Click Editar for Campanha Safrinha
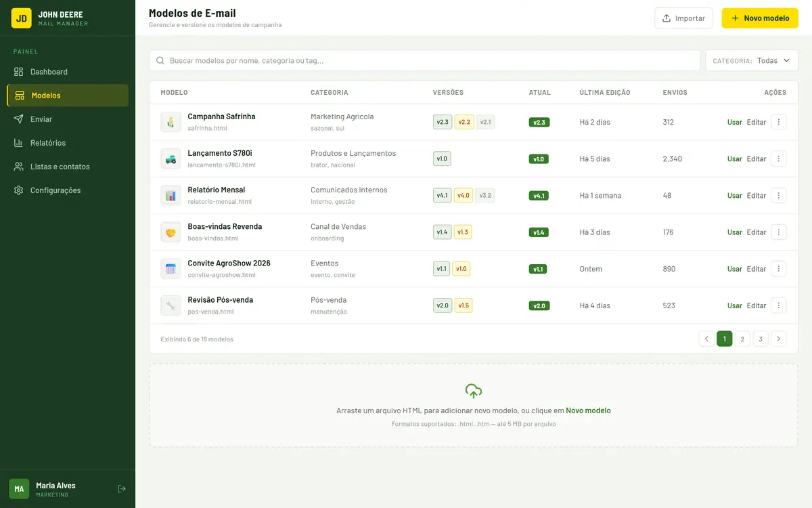Viewport: 812px width, 508px height. coord(757,123)
